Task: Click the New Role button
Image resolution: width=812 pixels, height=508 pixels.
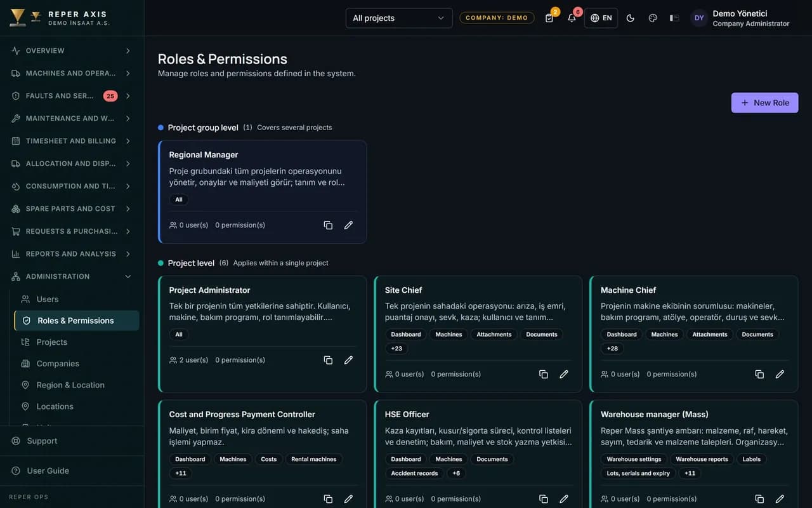Action: [764, 103]
